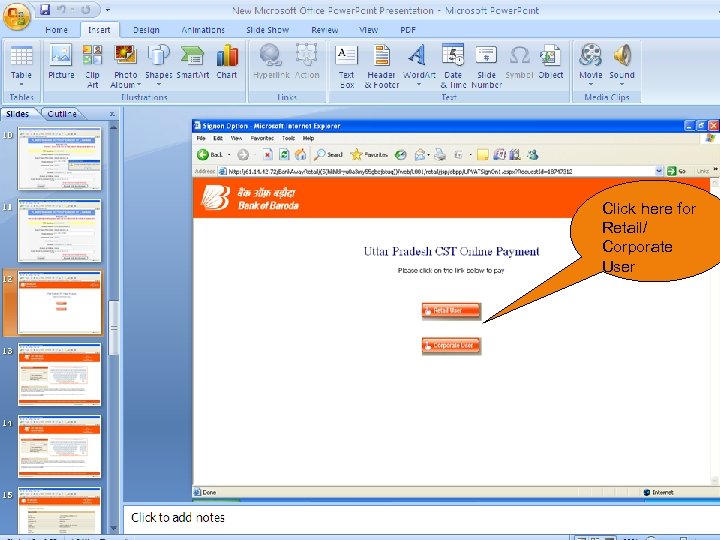Switch to the Home ribbon tab
Screen dimensions: 720x540
(56, 30)
